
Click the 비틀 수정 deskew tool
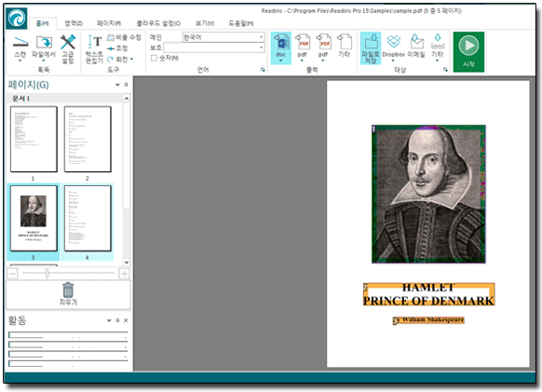(124, 37)
